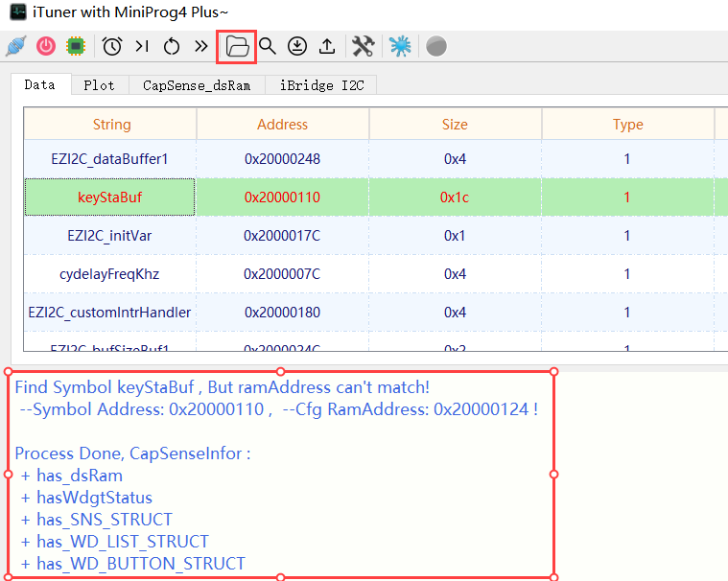Sort by the Type column header

point(627,125)
